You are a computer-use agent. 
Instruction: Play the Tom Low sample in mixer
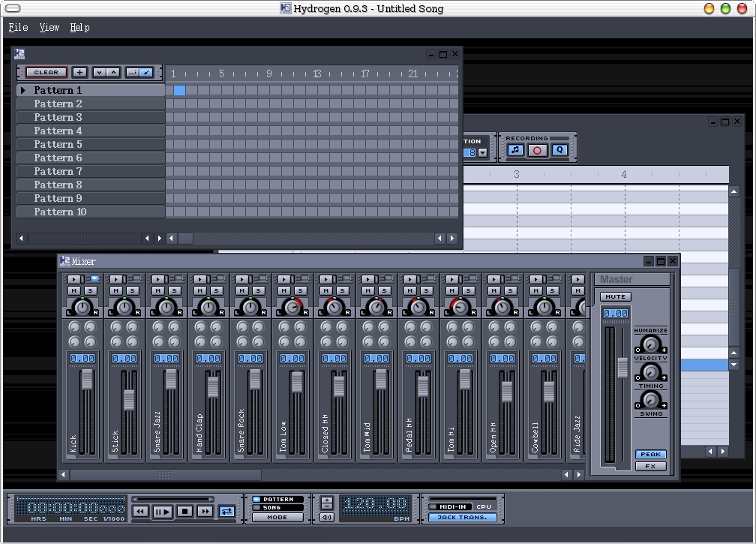coord(284,279)
